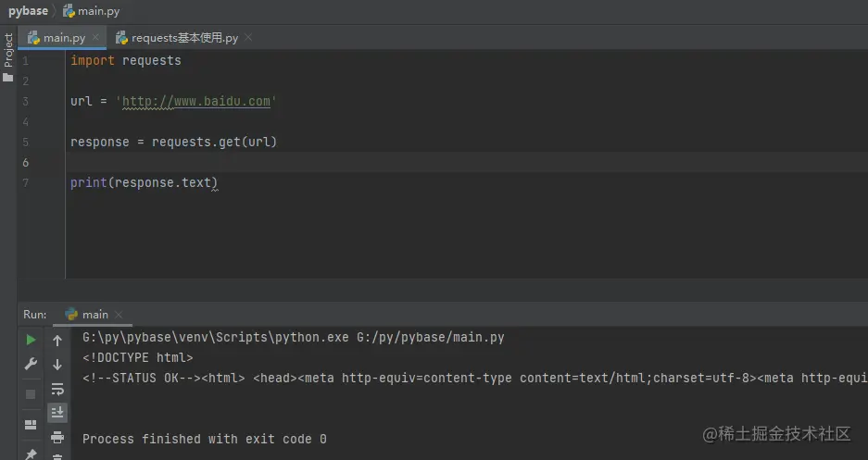Click the Print console output icon
868x460 pixels.
[x=57, y=437]
